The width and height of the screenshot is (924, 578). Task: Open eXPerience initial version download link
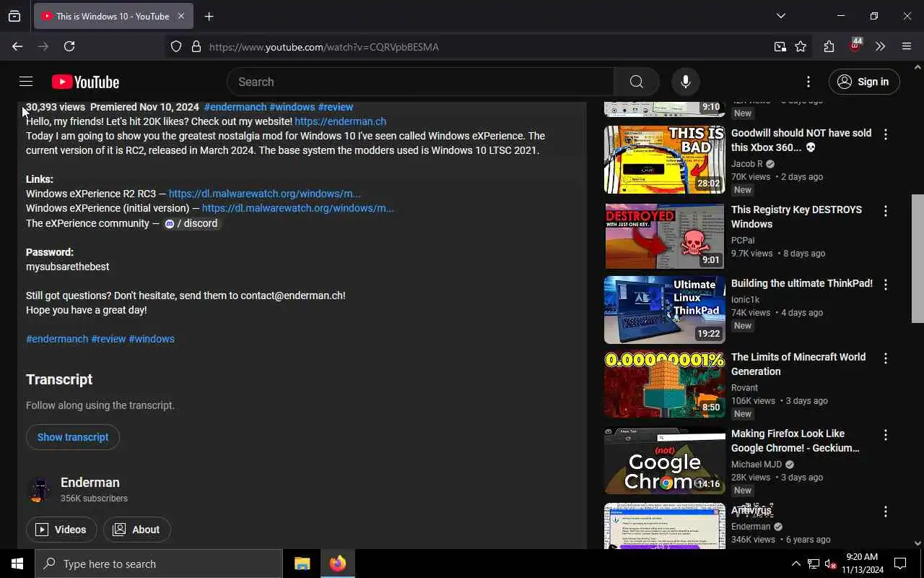297,208
